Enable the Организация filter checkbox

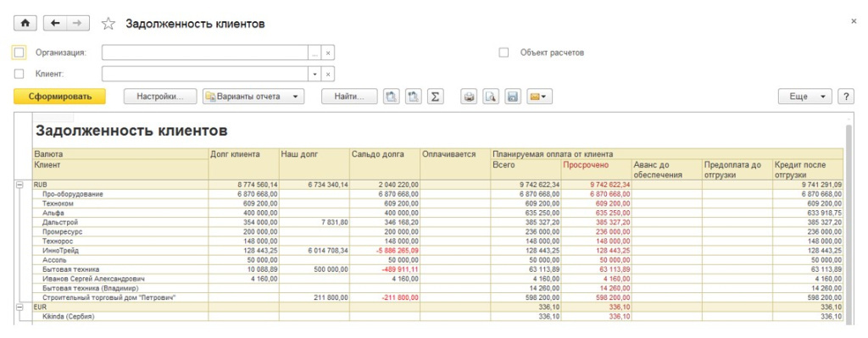pyautogui.click(x=19, y=53)
